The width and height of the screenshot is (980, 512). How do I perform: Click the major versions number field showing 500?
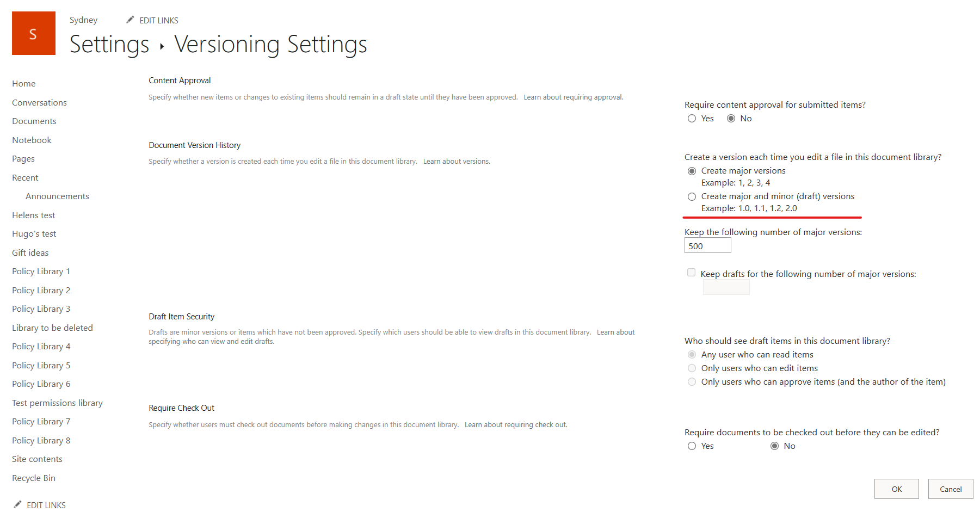[707, 245]
